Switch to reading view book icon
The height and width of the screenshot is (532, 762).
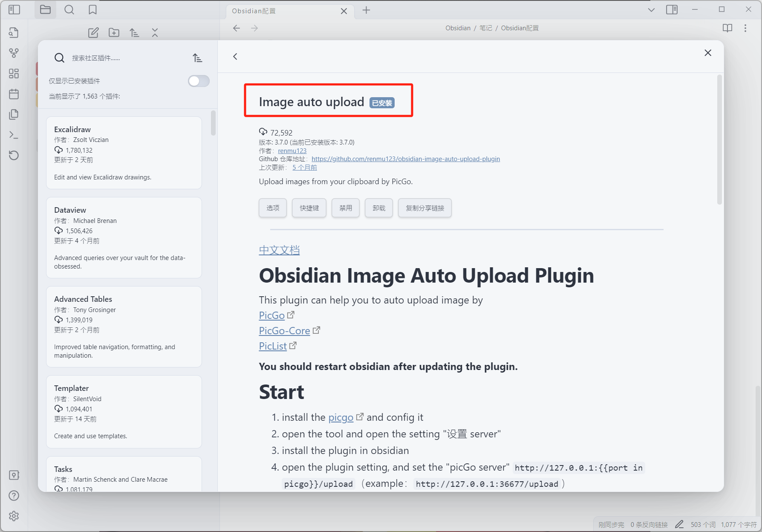pos(727,28)
